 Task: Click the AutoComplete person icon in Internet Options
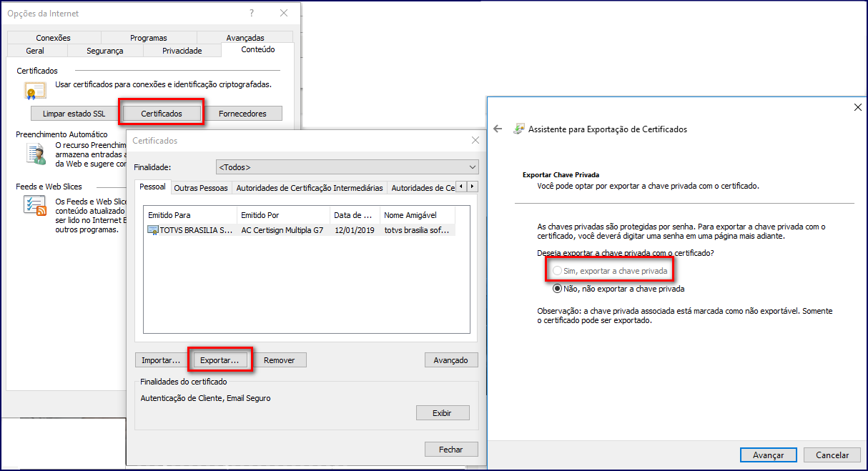(x=36, y=153)
